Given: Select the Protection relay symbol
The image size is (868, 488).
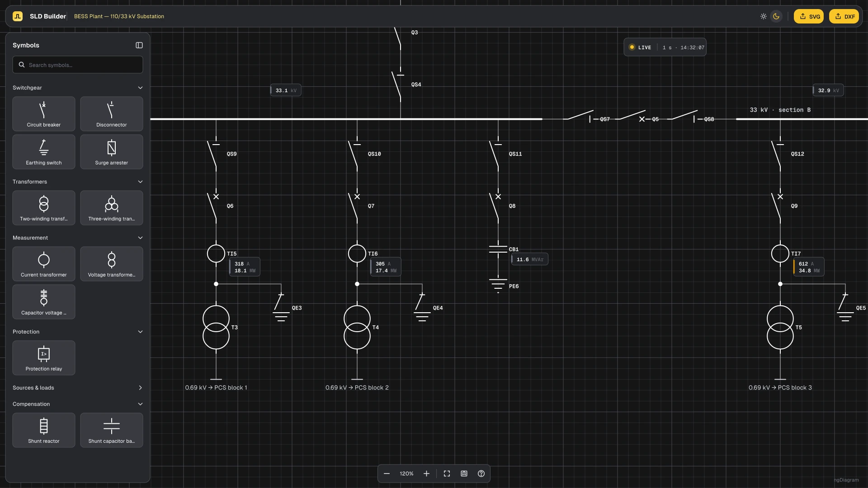Looking at the screenshot, I should tap(44, 358).
